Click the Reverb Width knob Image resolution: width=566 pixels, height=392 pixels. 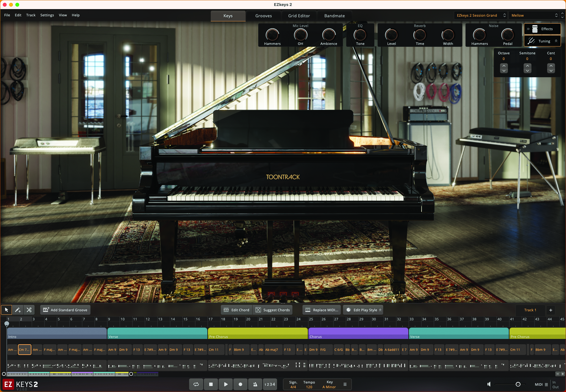pyautogui.click(x=448, y=35)
